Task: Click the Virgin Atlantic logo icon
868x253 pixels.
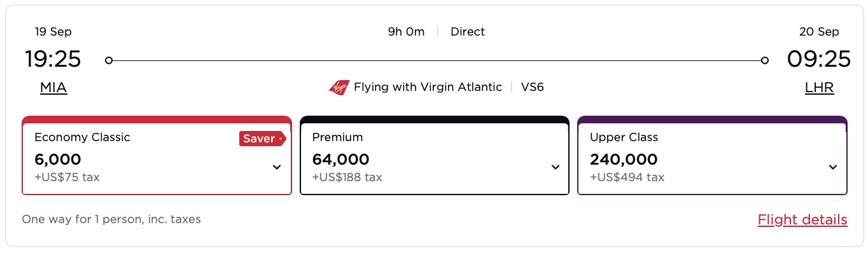Action: [339, 87]
